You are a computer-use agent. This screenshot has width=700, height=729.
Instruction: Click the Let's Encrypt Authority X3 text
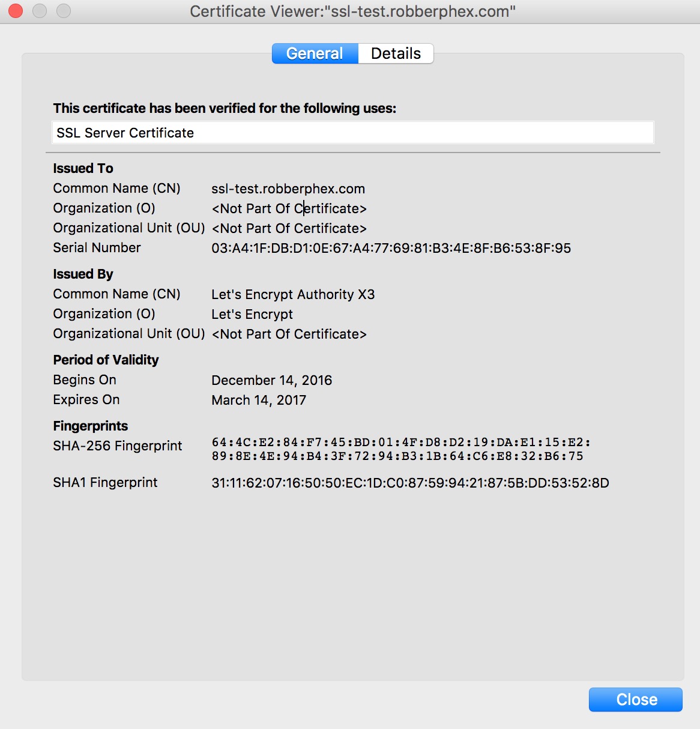pyautogui.click(x=293, y=294)
